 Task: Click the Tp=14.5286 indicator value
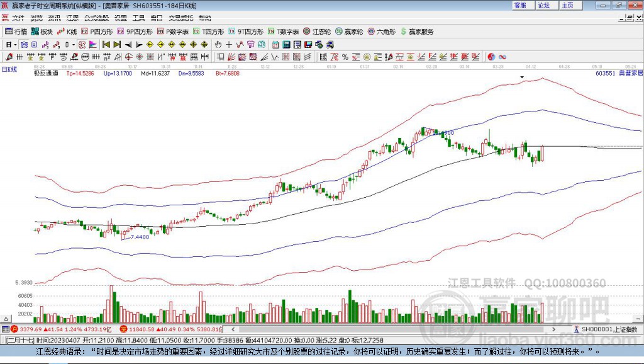click(x=80, y=73)
